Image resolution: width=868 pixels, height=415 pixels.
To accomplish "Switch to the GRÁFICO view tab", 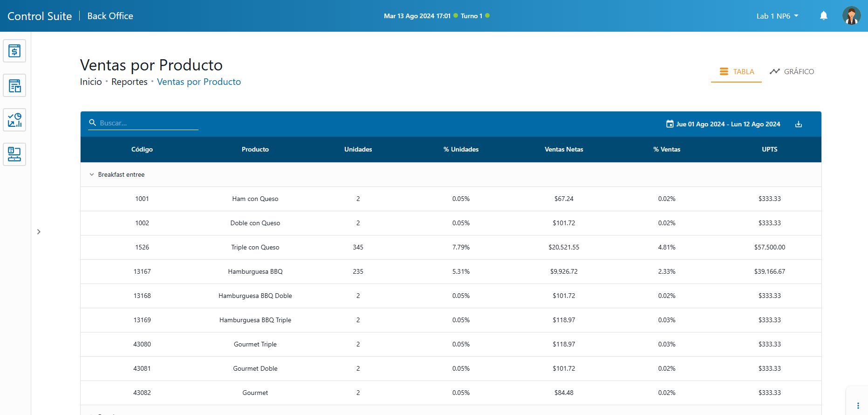I will point(792,72).
